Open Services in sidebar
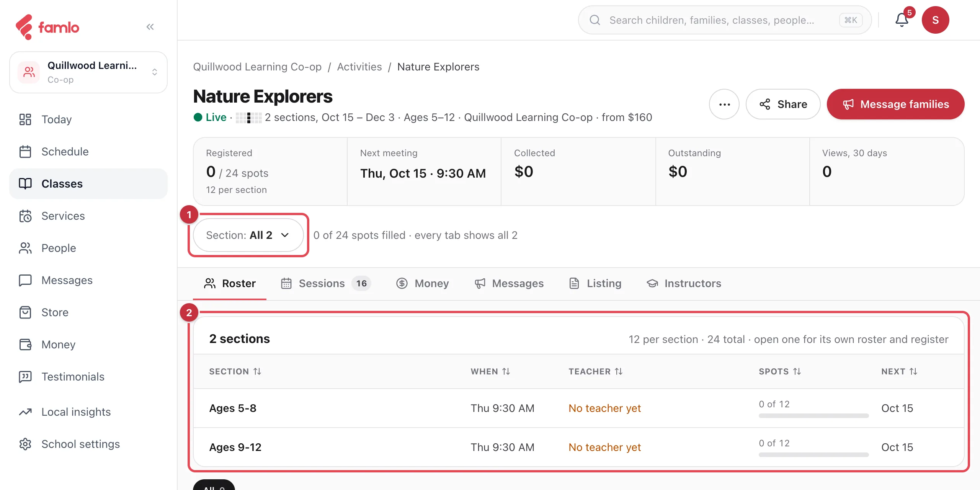 [x=88, y=216]
